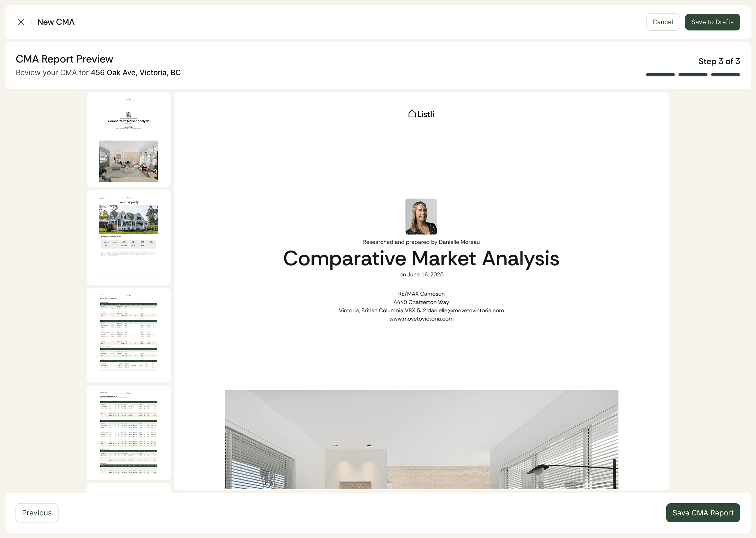Click the 'Step 3 of 3' indicator
756x538 pixels.
coord(719,61)
